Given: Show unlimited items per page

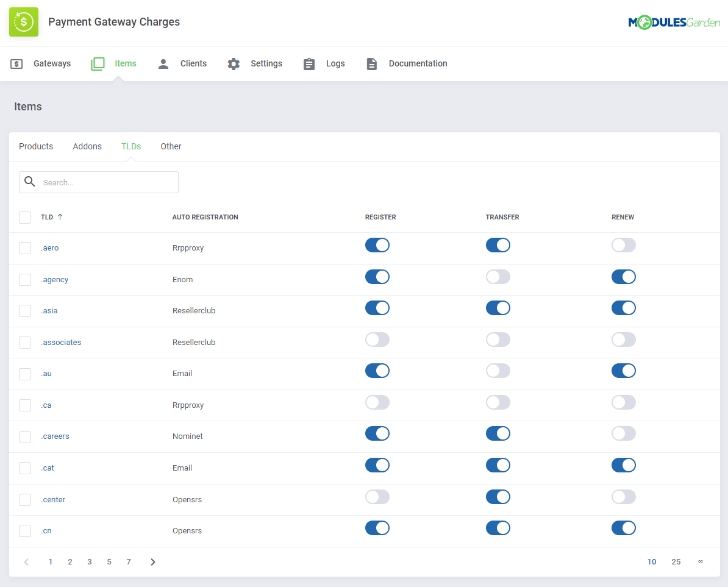Looking at the screenshot, I should 700,562.
